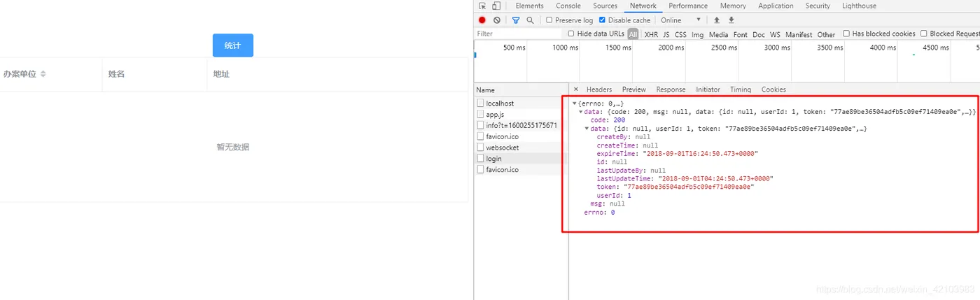Image resolution: width=980 pixels, height=300 pixels.
Task: Open the Online throttling dropdown
Action: pyautogui.click(x=681, y=20)
